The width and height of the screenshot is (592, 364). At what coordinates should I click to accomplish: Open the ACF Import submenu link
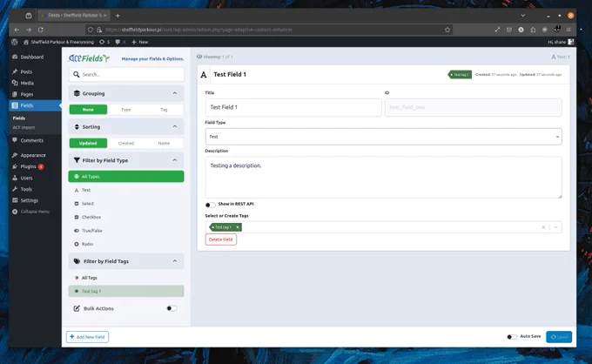tap(24, 128)
